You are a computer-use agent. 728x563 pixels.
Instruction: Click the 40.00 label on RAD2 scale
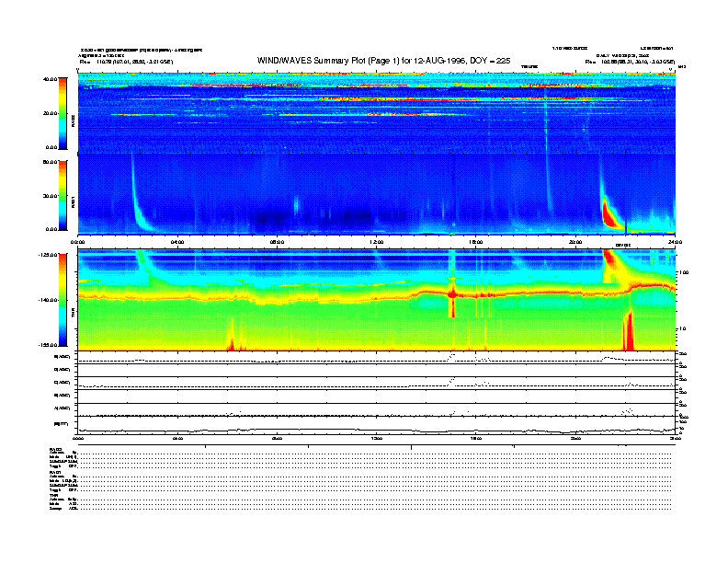pyautogui.click(x=50, y=79)
